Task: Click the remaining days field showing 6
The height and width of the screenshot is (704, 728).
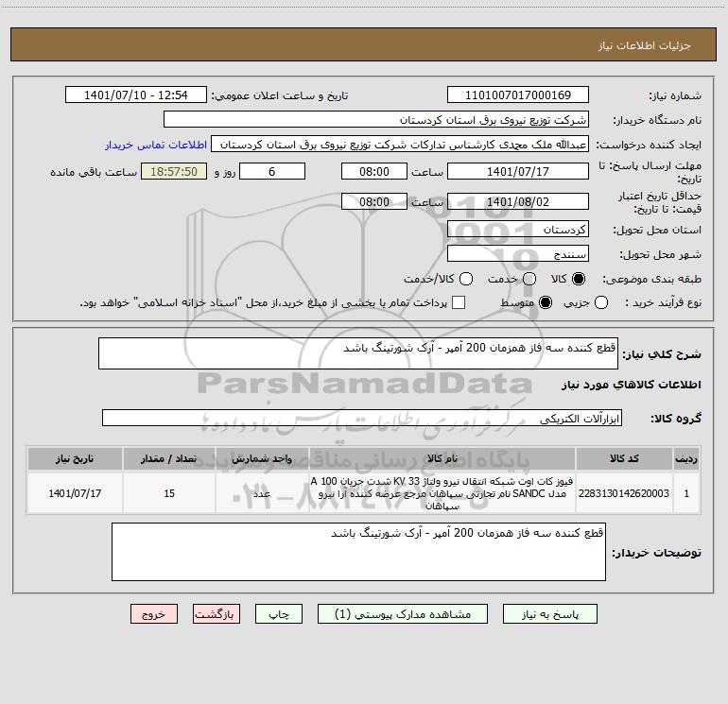Action: tap(272, 171)
